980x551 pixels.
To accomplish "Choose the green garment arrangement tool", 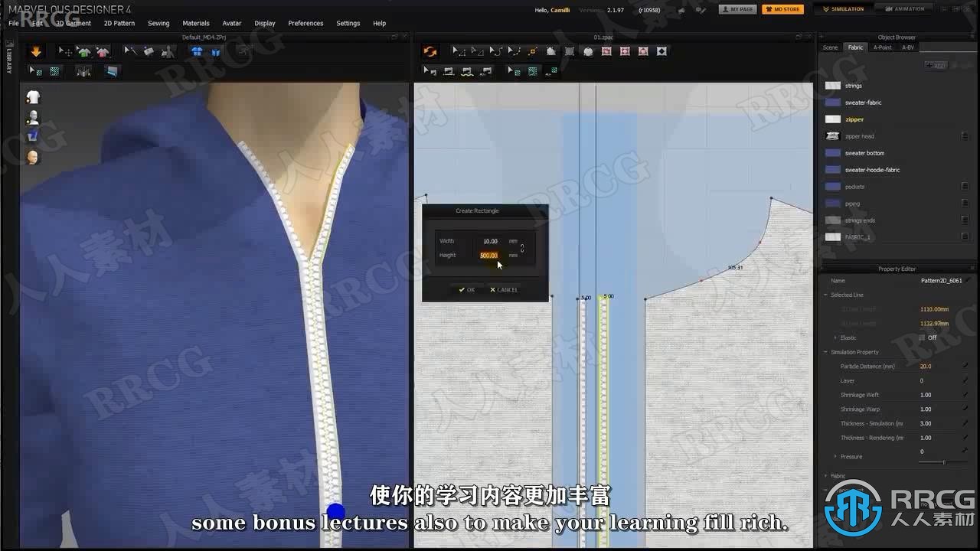I will coord(84,51).
